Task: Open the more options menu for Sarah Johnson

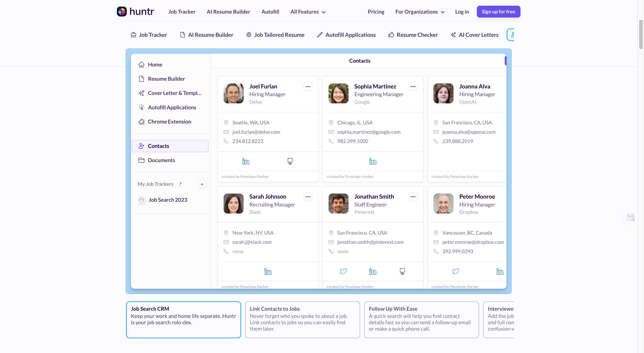Action: pyautogui.click(x=308, y=197)
